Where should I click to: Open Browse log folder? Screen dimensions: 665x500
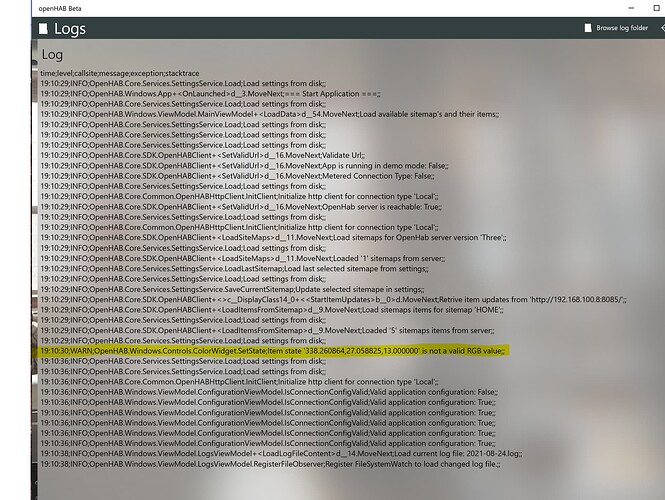coord(616,28)
